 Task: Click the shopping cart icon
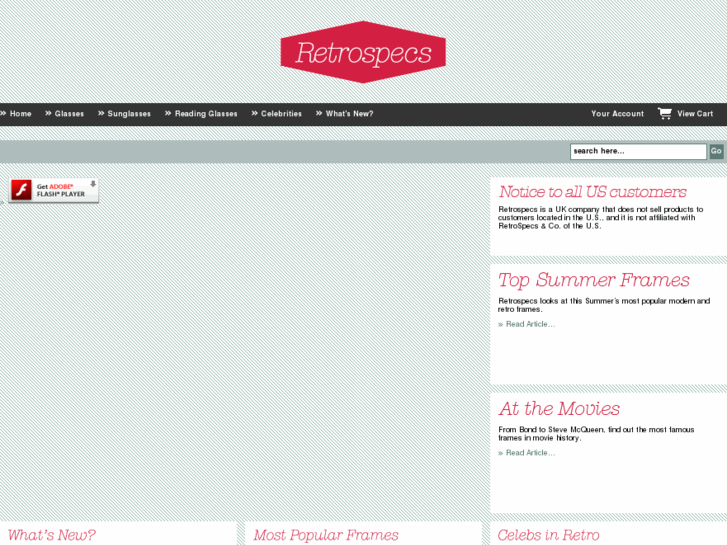coord(664,113)
